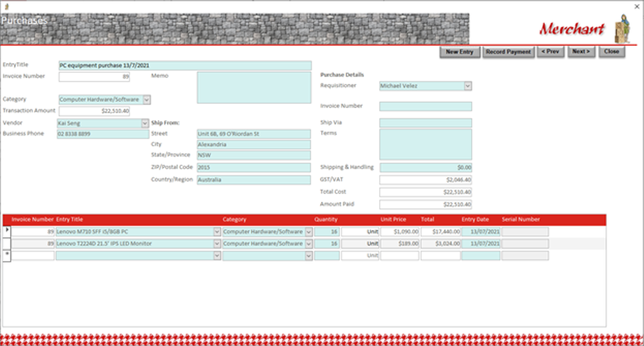Click the New Entry button

(x=459, y=52)
